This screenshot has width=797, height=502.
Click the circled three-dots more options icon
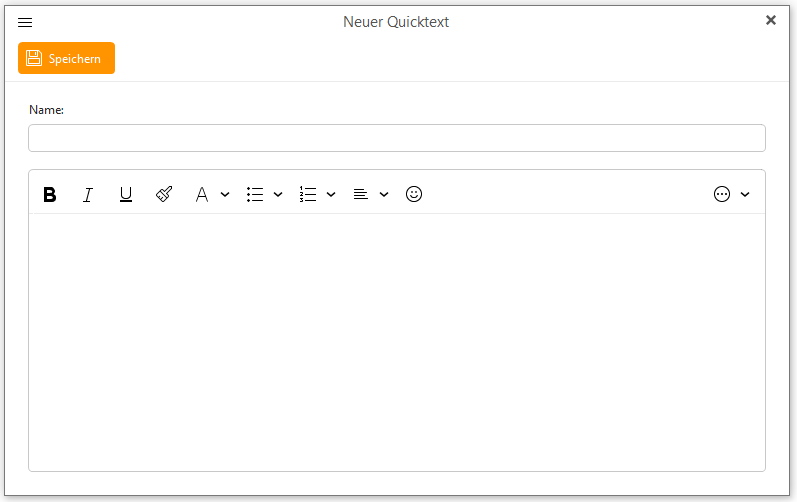722,194
